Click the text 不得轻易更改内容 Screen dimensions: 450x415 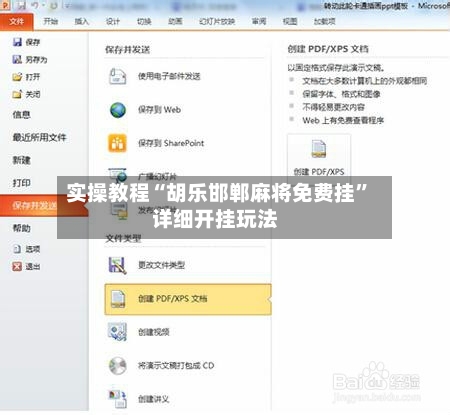(333, 107)
